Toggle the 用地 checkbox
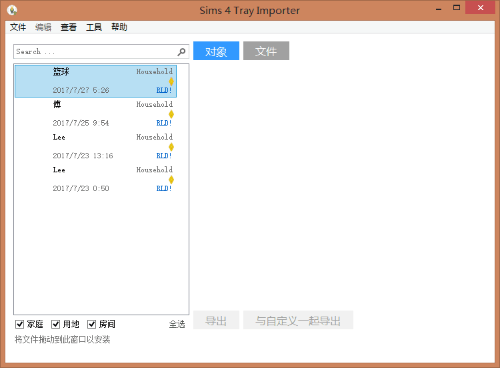The height and width of the screenshot is (368, 500). click(55, 324)
